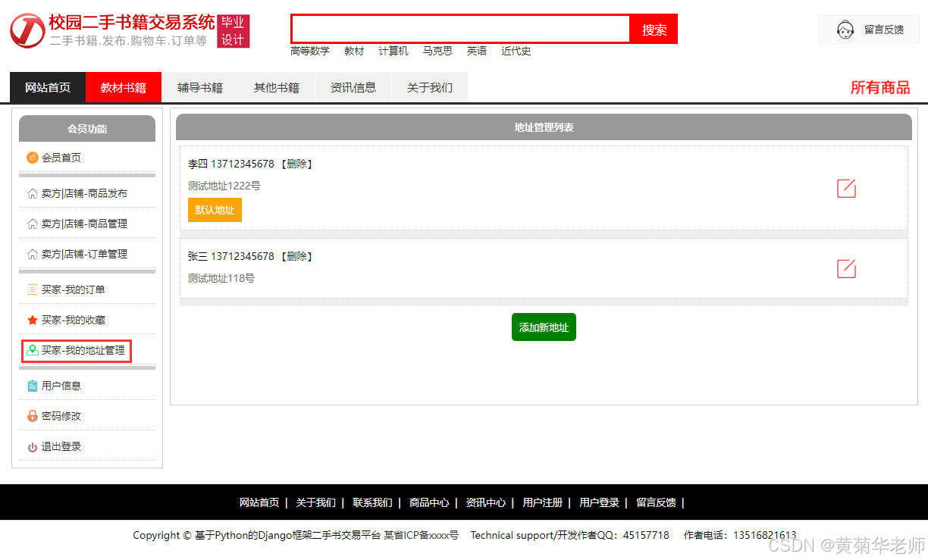Screen dimensions: 928x560
Task: Click 添加新地址 green button
Action: click(x=544, y=327)
